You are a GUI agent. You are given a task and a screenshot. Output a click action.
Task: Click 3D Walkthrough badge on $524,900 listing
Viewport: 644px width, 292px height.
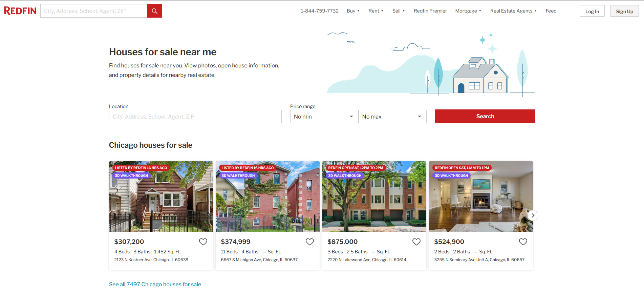click(x=451, y=175)
